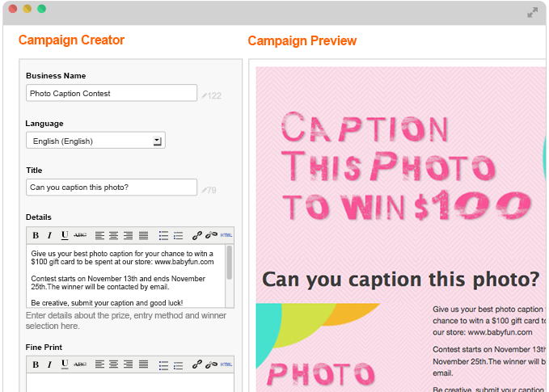
Task: Open HTML source view in Fine Print editor
Action: 226,365
